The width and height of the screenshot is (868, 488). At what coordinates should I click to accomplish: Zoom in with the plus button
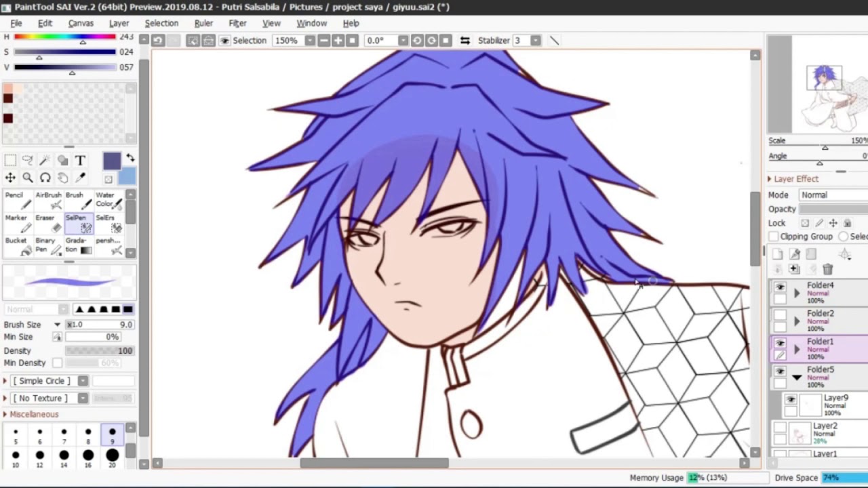coord(338,41)
